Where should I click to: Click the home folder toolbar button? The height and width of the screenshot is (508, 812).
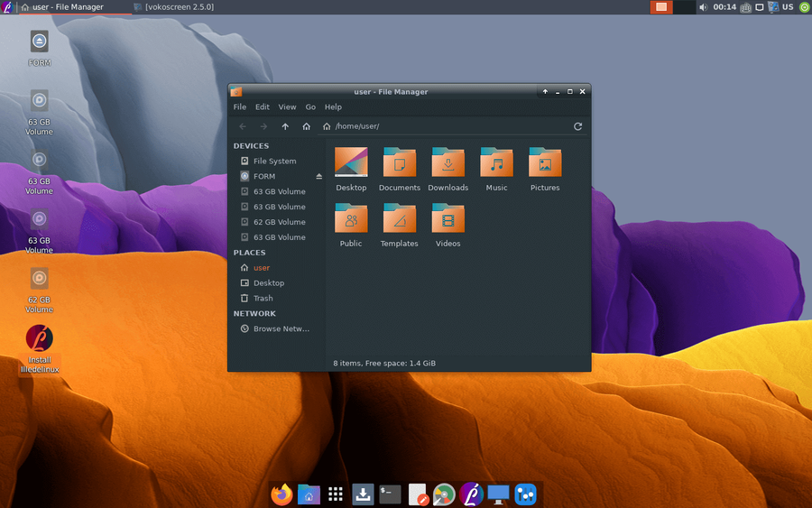coord(307,127)
